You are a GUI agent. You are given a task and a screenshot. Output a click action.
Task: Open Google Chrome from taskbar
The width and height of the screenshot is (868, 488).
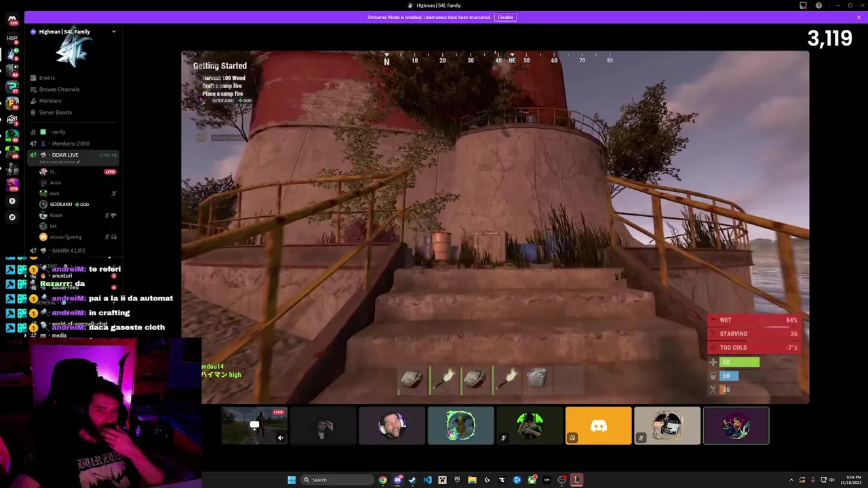[x=382, y=480]
